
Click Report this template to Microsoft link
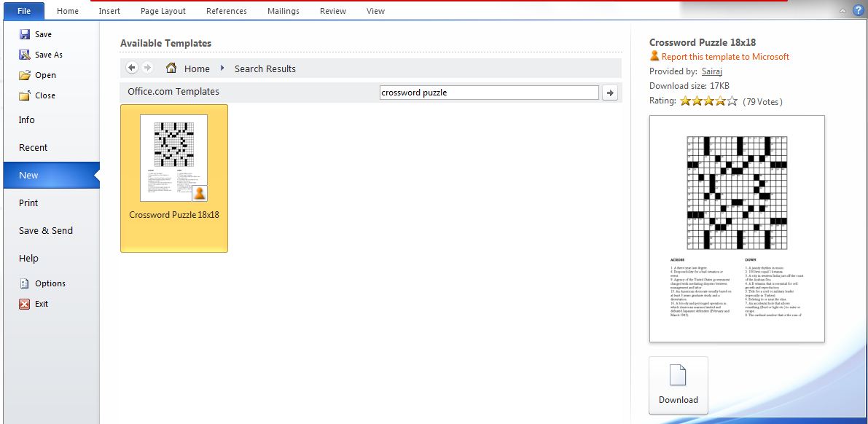725,56
